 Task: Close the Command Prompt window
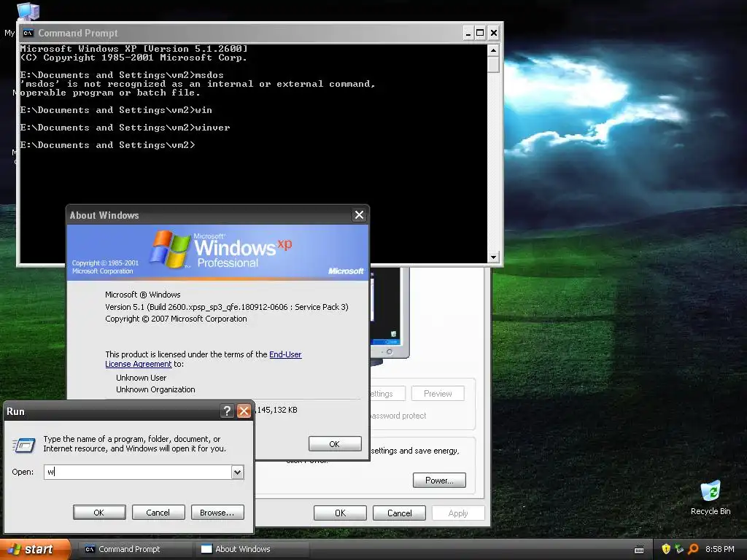[x=494, y=33]
